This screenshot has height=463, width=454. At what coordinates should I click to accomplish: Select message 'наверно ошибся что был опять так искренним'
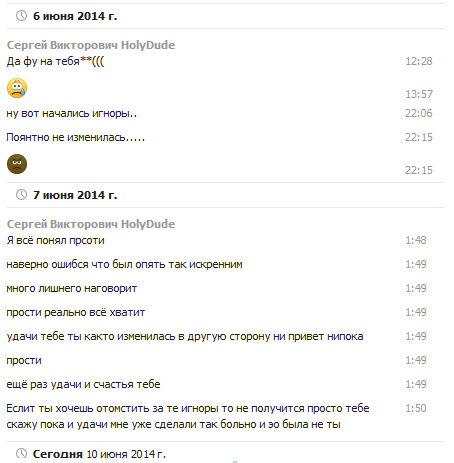(124, 264)
